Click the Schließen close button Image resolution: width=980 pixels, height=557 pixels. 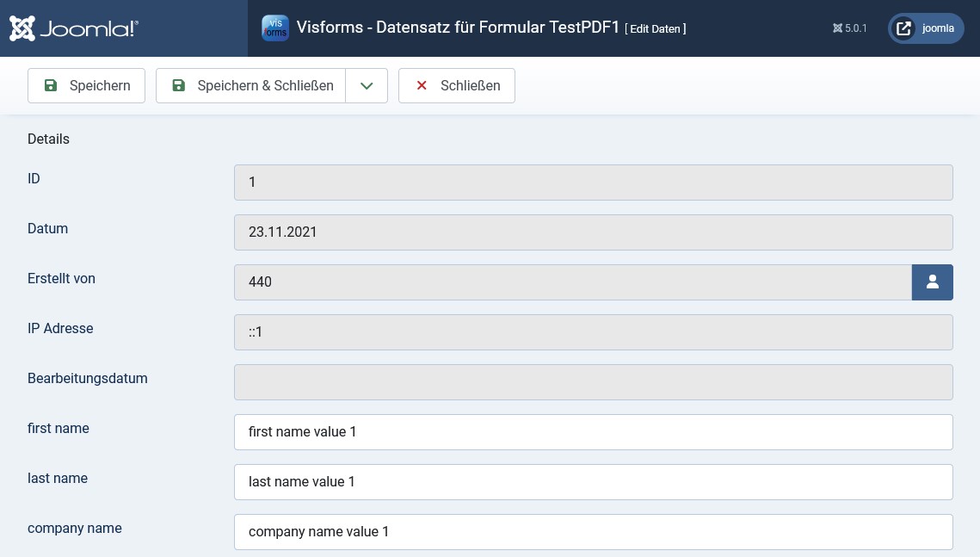point(457,86)
